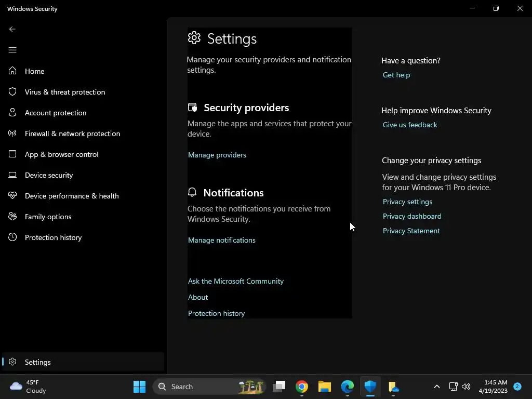Open Privacy dashboard link
The width and height of the screenshot is (532, 399).
click(412, 217)
